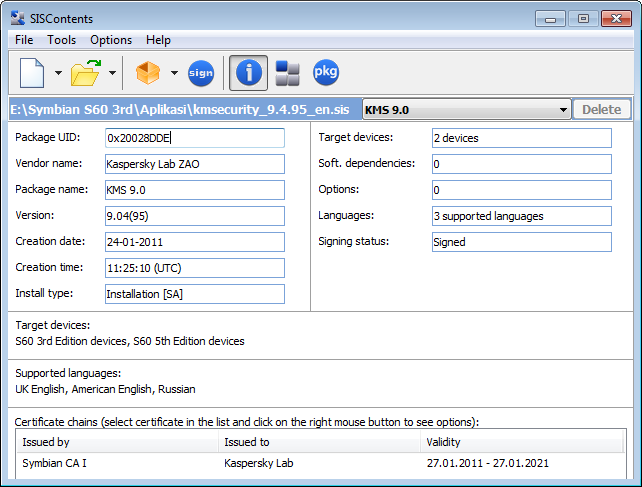The height and width of the screenshot is (487, 642).
Task: Click the Creation date field
Action: point(195,242)
